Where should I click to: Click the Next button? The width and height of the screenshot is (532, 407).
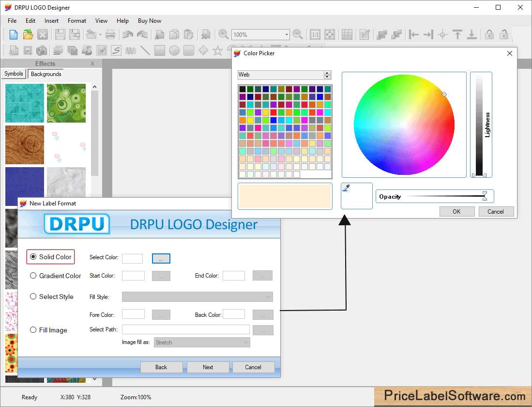[208, 367]
